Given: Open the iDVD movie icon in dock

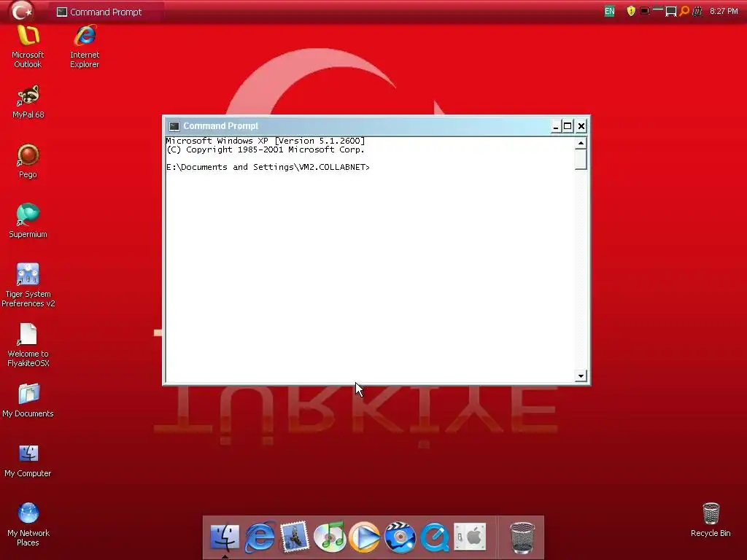Looking at the screenshot, I should pos(400,537).
